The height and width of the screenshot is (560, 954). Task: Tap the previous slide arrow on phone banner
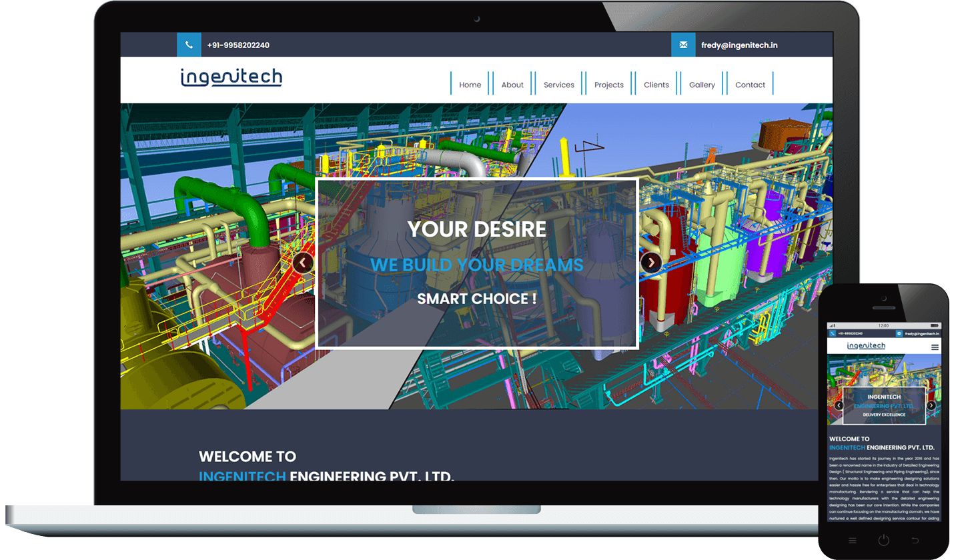click(839, 405)
